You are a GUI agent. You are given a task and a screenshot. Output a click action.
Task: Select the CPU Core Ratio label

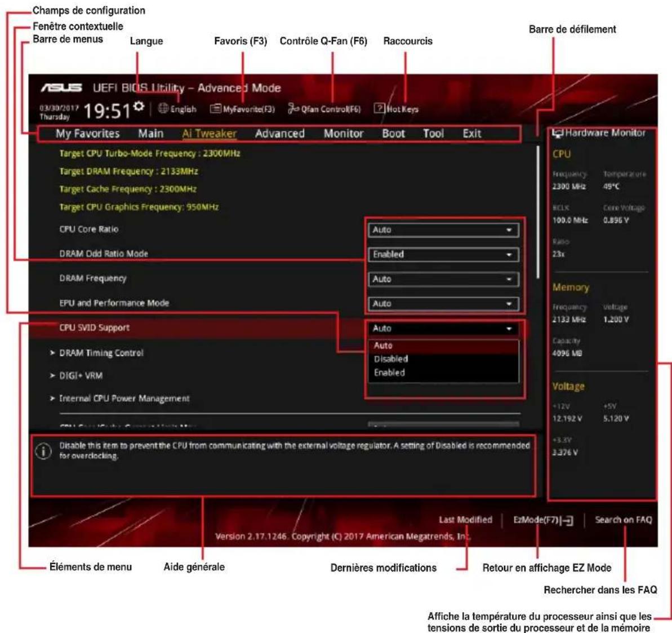[x=88, y=229]
